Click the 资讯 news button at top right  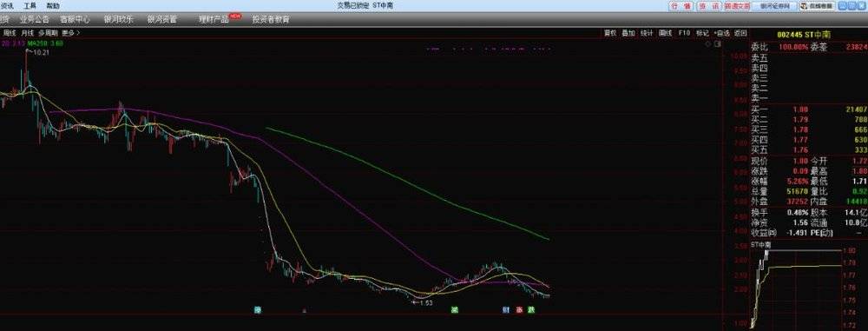[708, 5]
